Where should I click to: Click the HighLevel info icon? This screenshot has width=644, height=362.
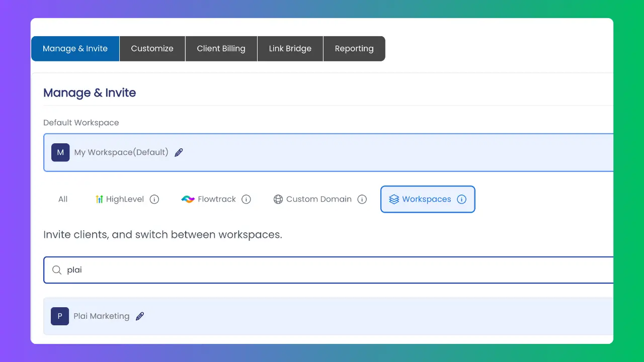coord(154,199)
